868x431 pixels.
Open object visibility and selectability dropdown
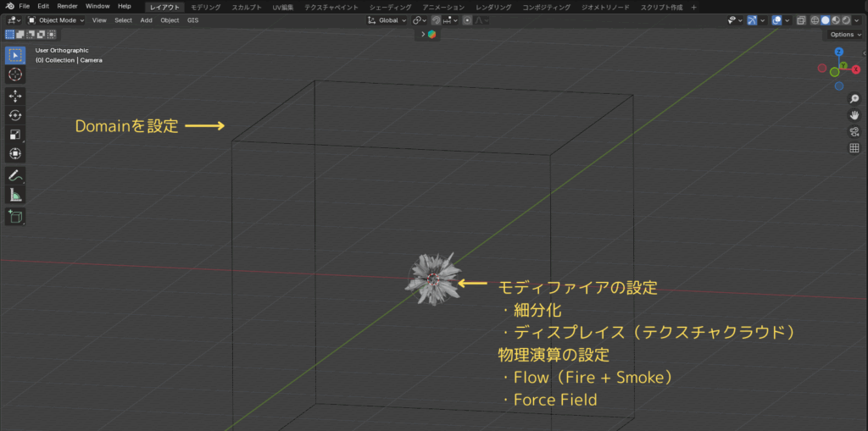735,20
